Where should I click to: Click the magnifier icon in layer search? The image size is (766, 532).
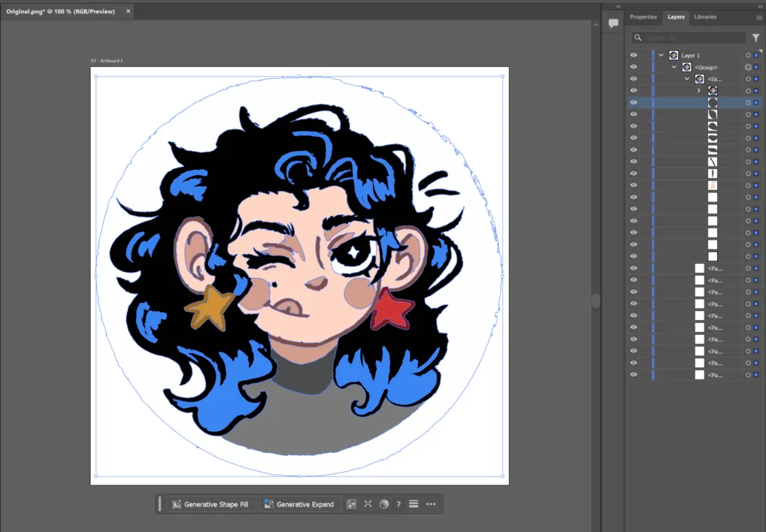coord(638,38)
